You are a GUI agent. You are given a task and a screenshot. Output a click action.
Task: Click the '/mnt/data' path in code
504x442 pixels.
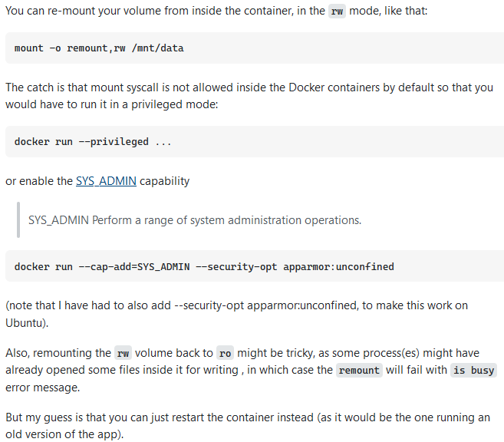pyautogui.click(x=157, y=48)
